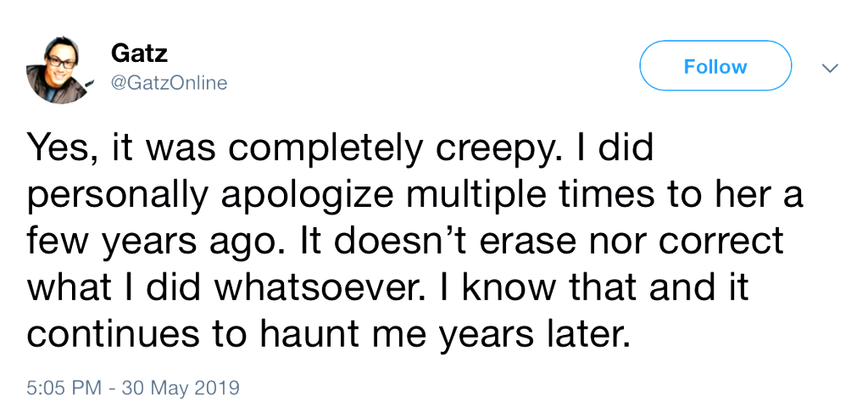The width and height of the screenshot is (868, 418).
Task: Click the words "years later." ending the tweet
Action: (535, 333)
